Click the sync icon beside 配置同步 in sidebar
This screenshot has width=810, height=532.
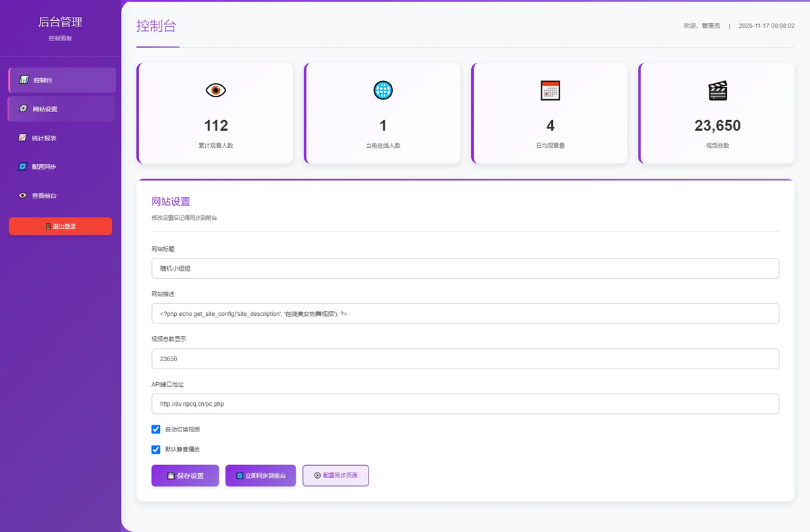coord(22,167)
